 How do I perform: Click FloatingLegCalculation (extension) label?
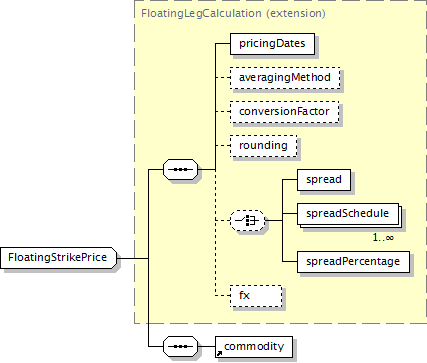(x=233, y=13)
